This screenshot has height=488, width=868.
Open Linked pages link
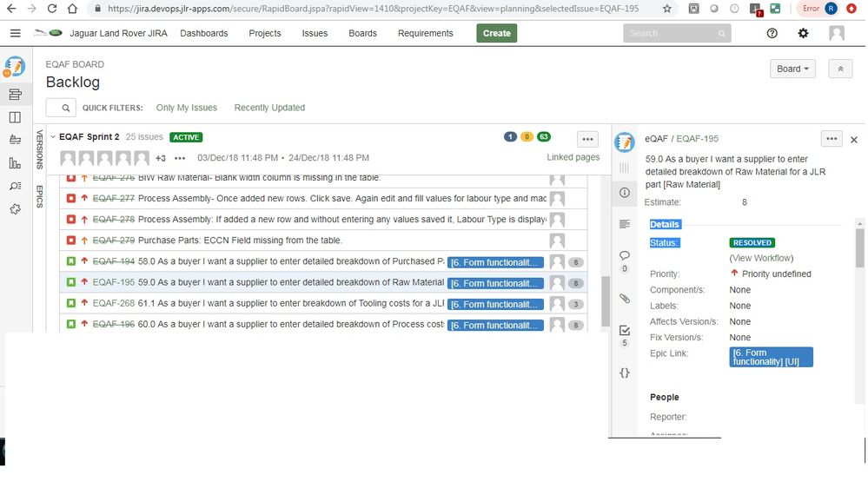[x=573, y=157]
